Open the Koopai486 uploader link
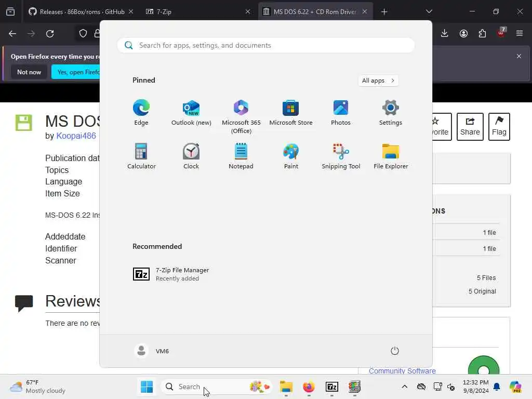Screen dimensions: 532x399 (76, 136)
